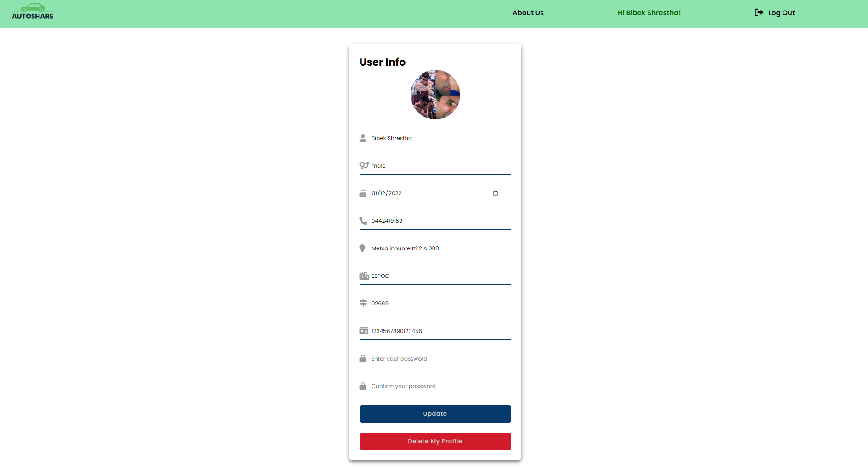Click the location pin icon
This screenshot has width=868, height=468.
362,248
